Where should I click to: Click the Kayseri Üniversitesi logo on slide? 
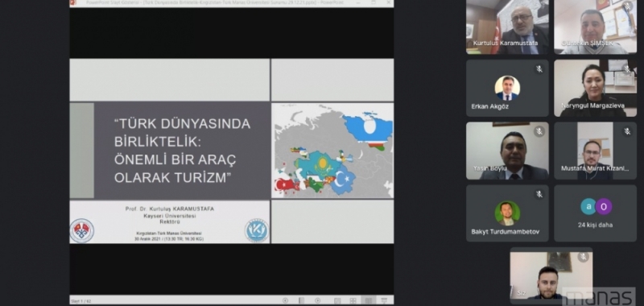(256, 230)
